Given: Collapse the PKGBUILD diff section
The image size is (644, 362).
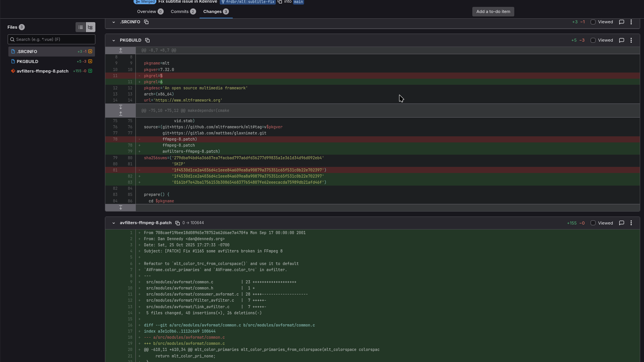Looking at the screenshot, I should (114, 40).
